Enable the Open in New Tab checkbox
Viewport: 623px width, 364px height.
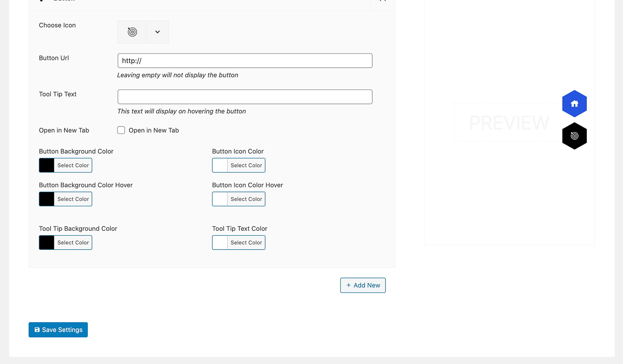click(x=121, y=130)
